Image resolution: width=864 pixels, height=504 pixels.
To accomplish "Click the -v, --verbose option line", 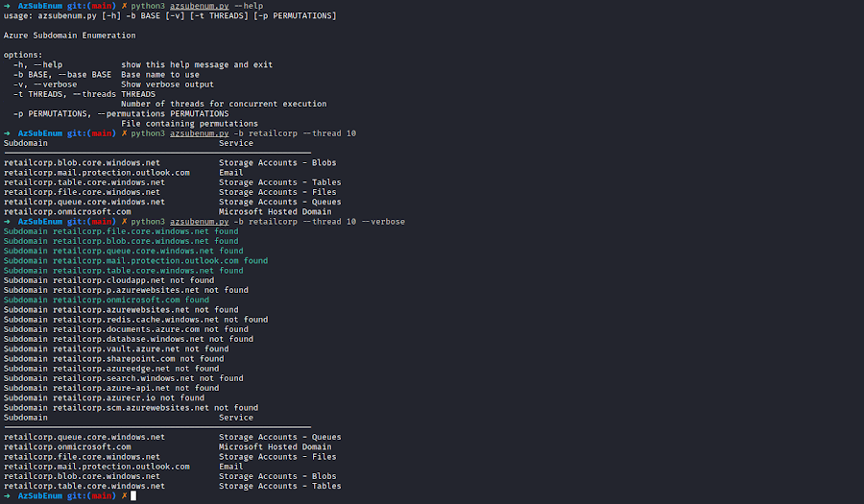I will [113, 84].
